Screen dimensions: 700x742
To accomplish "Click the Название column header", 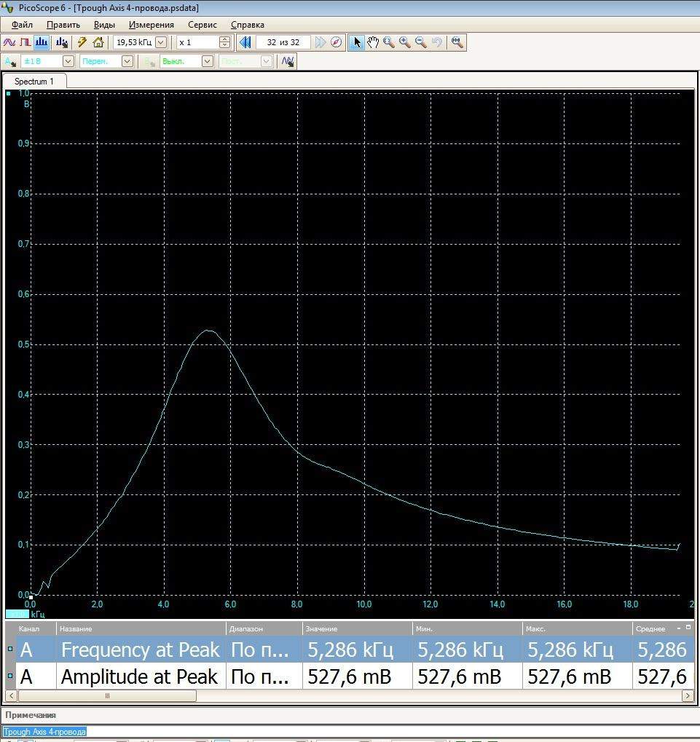I will click(141, 629).
